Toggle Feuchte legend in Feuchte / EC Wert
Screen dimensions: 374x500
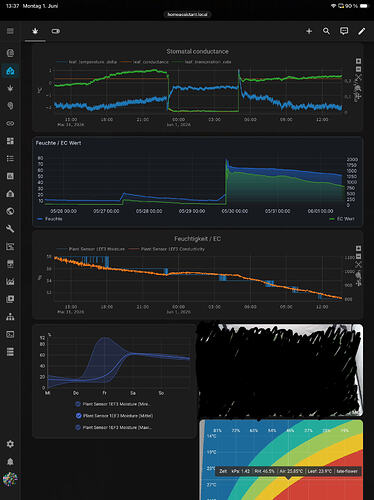(50, 219)
